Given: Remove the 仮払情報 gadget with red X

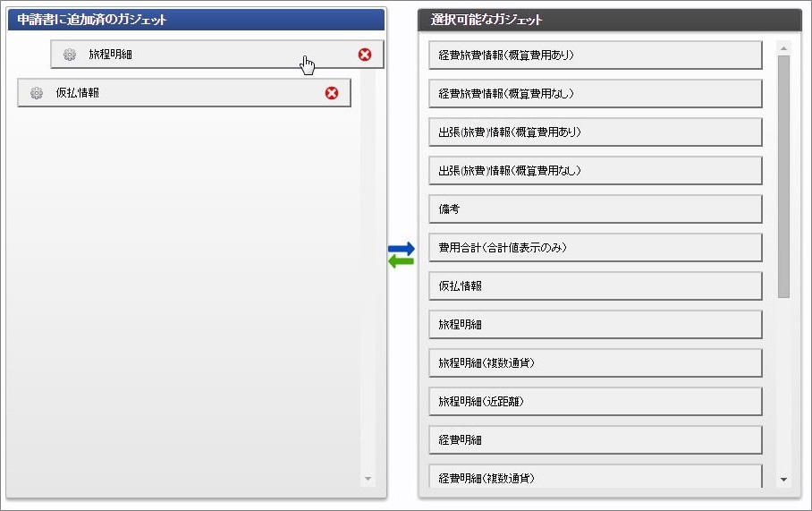Looking at the screenshot, I should coord(332,93).
